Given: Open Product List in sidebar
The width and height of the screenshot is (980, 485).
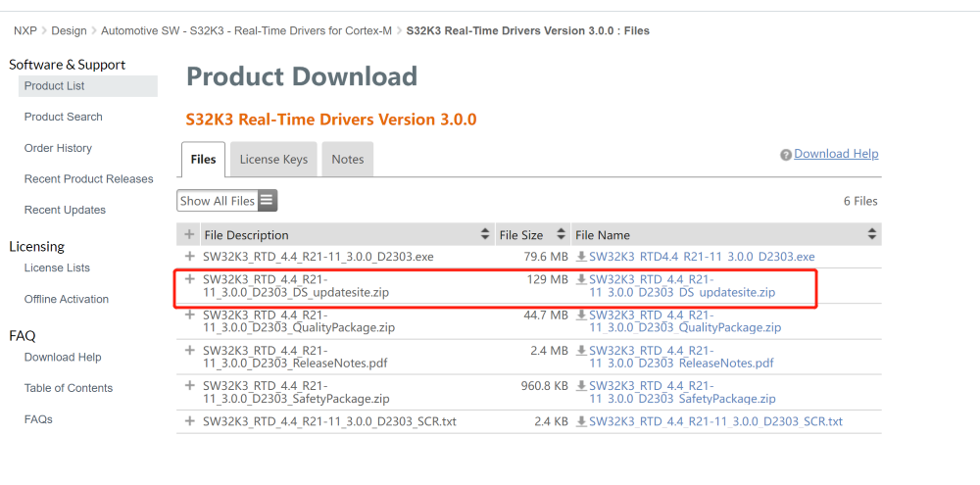Looking at the screenshot, I should 88,86.
